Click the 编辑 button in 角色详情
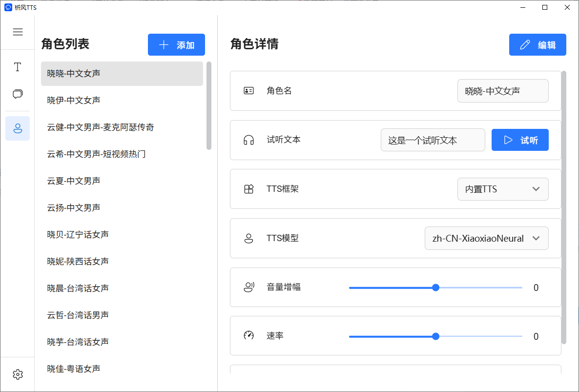 (538, 44)
